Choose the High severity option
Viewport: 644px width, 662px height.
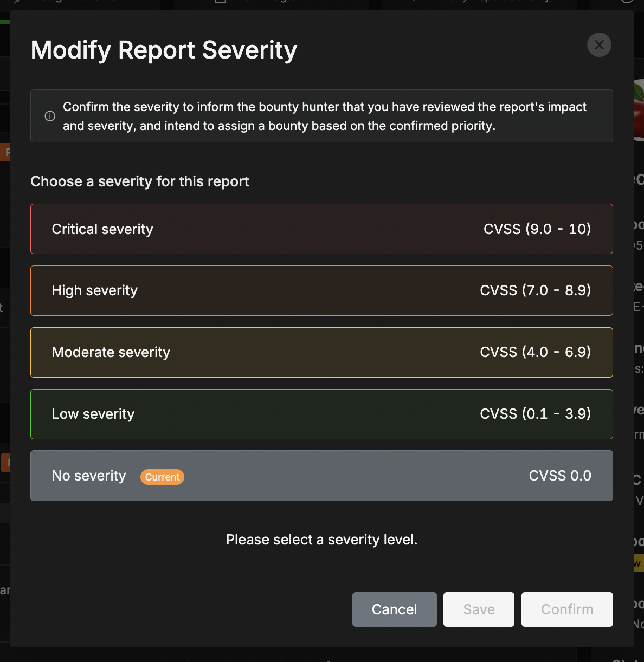pos(321,291)
